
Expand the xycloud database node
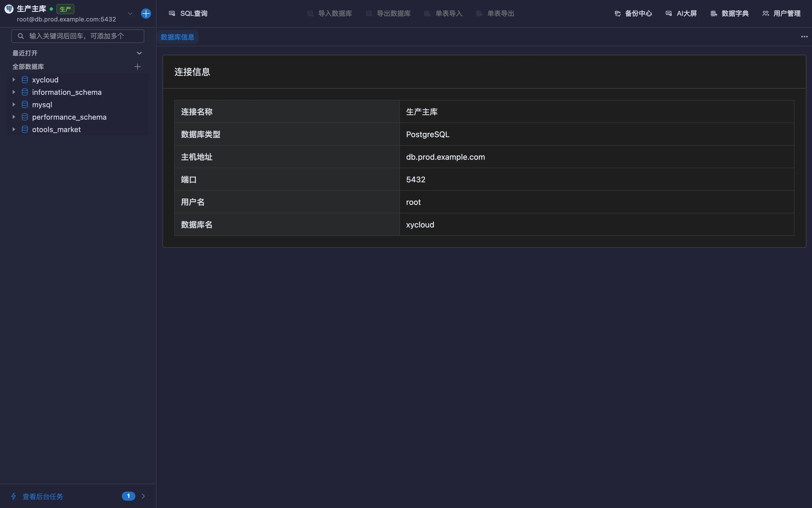[x=14, y=80]
